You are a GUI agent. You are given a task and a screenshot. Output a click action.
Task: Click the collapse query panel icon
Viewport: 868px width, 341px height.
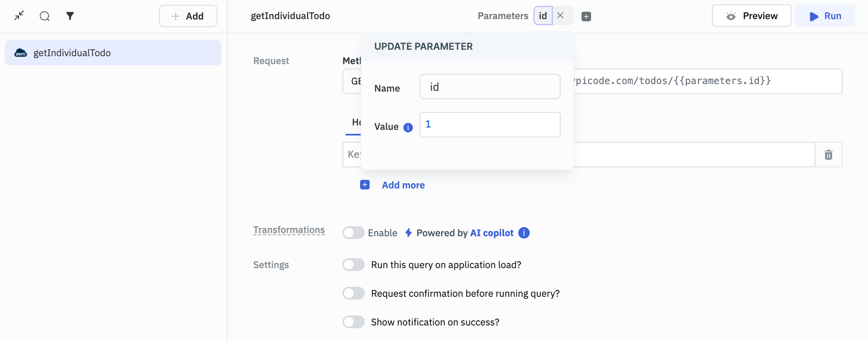coord(19,16)
